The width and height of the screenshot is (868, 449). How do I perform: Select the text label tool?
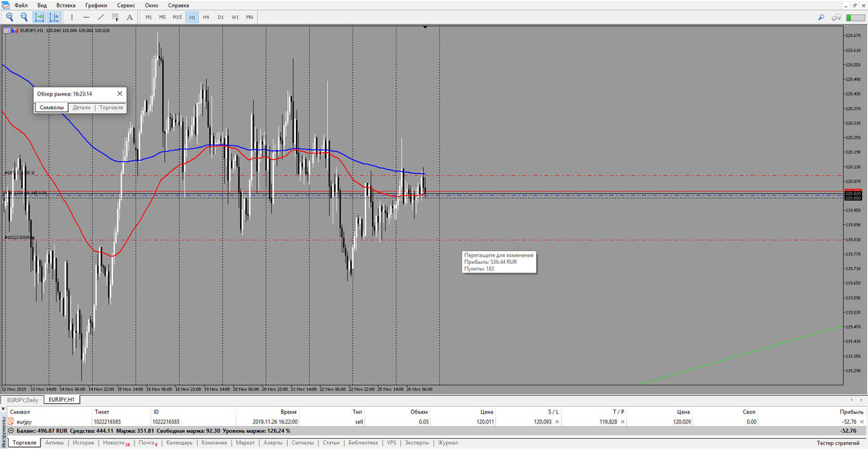tap(130, 17)
